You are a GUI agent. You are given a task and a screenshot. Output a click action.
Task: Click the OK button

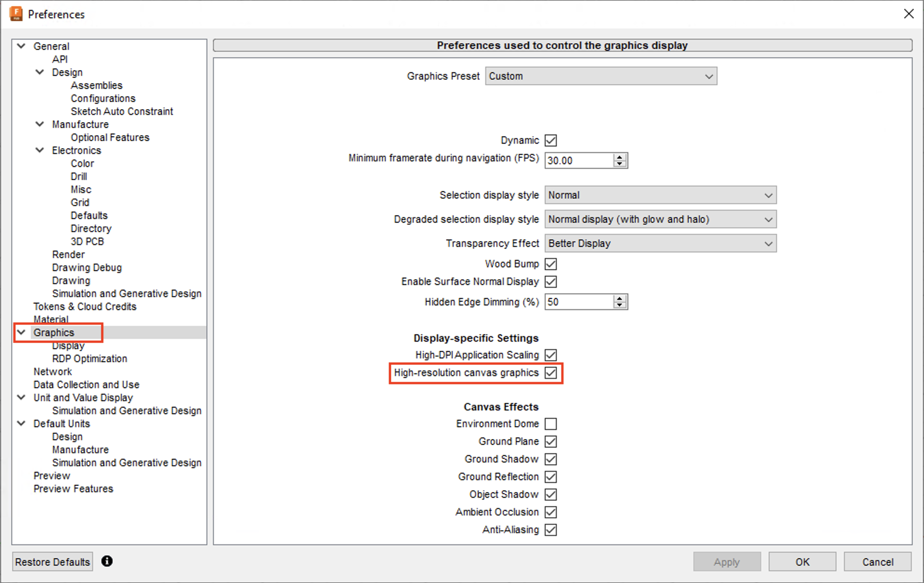(x=802, y=562)
